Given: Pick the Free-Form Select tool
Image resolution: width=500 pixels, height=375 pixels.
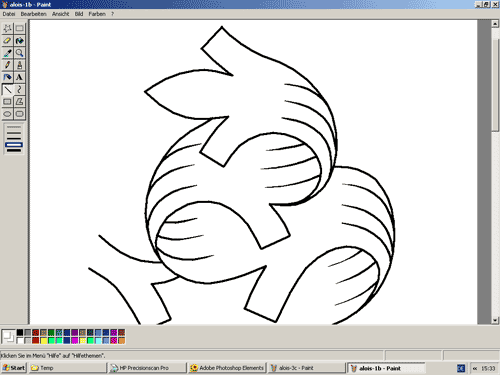Looking at the screenshot, I should coord(7,29).
